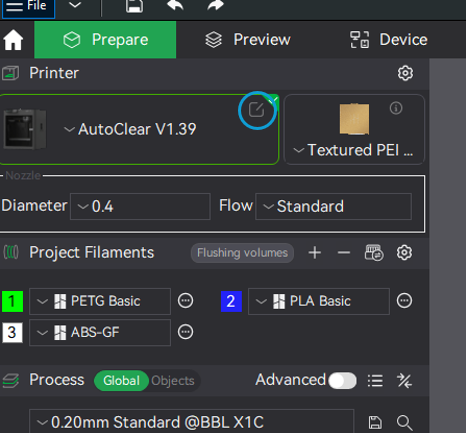Screen dimensions: 466x433
Task: Save the process preset
Action: [x=375, y=422]
